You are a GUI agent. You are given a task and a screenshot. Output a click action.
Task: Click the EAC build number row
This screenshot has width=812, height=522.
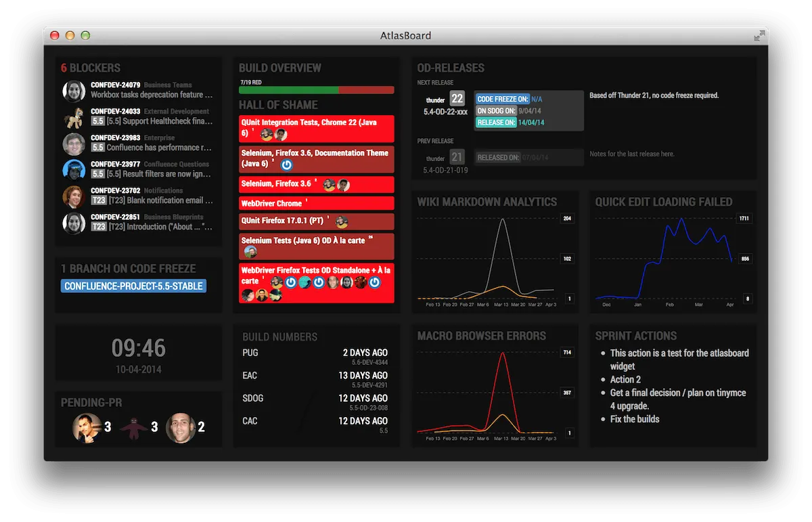point(315,380)
